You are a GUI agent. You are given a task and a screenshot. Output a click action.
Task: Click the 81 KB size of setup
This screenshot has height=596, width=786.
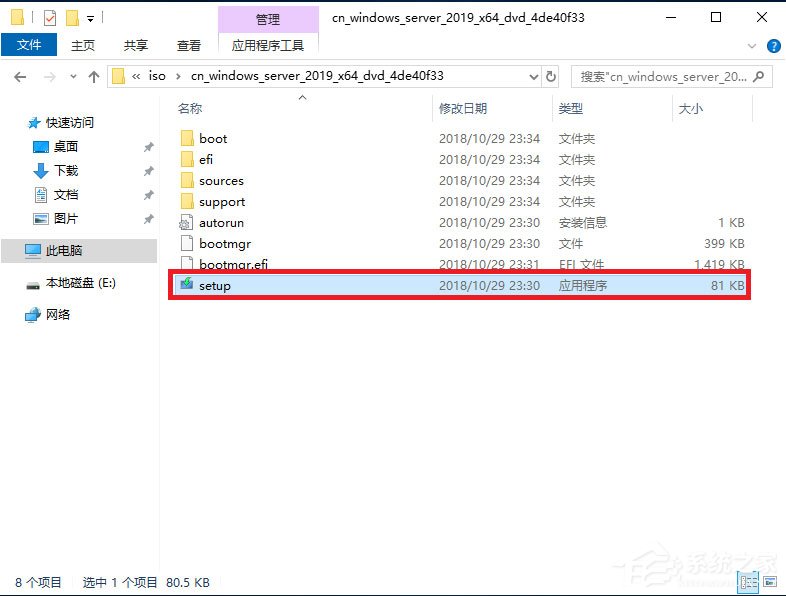coord(727,286)
